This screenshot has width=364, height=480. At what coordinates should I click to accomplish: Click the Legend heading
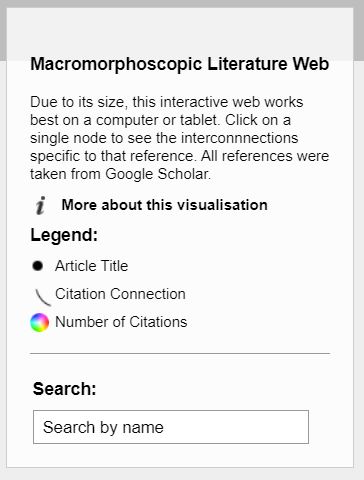pos(64,235)
